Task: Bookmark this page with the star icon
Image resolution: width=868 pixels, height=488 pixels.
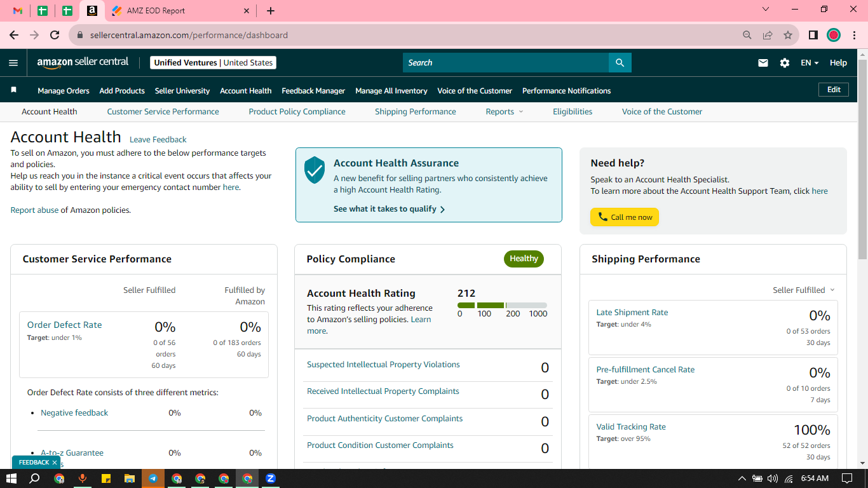Action: [x=788, y=35]
